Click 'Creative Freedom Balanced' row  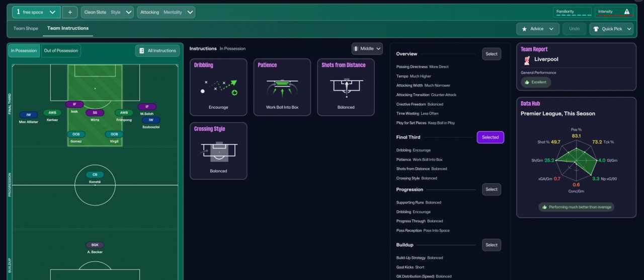click(420, 104)
